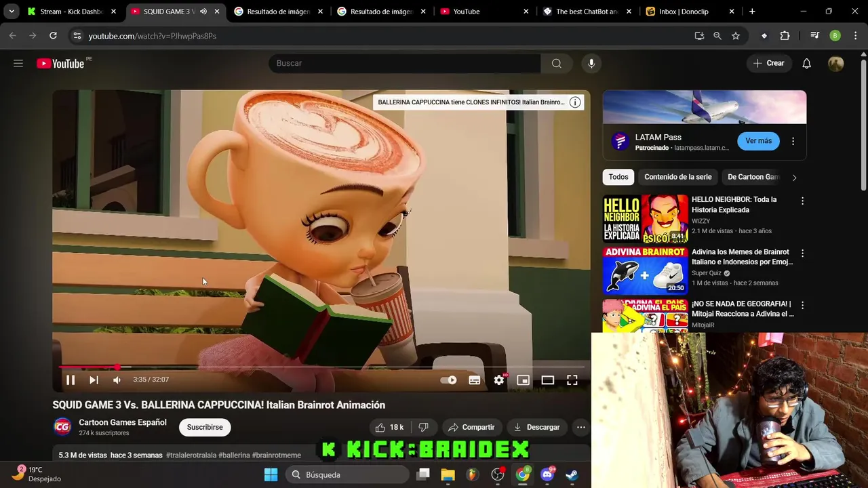This screenshot has width=868, height=488.
Task: Select Contenido de la serie chip
Action: tap(678, 177)
